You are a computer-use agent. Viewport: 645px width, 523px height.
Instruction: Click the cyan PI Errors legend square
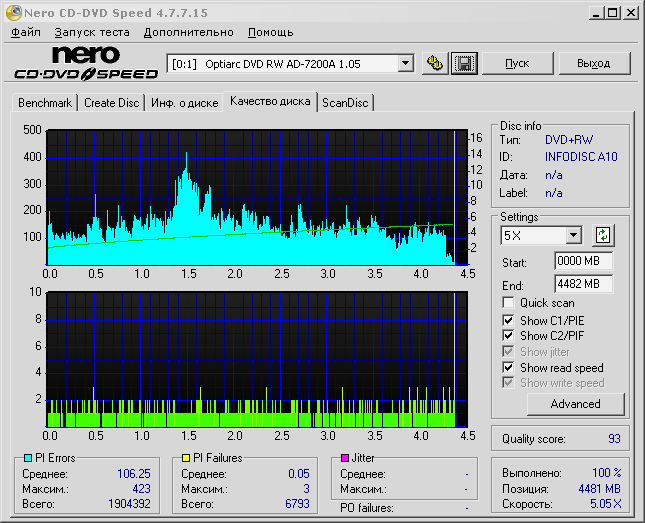[28, 458]
